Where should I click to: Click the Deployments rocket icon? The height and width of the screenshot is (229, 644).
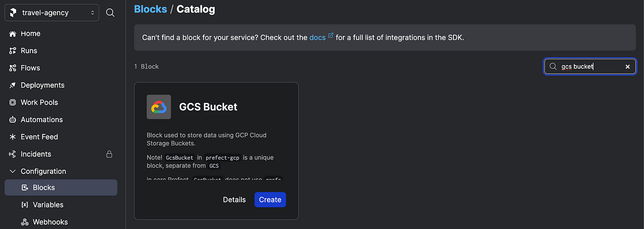point(13,86)
